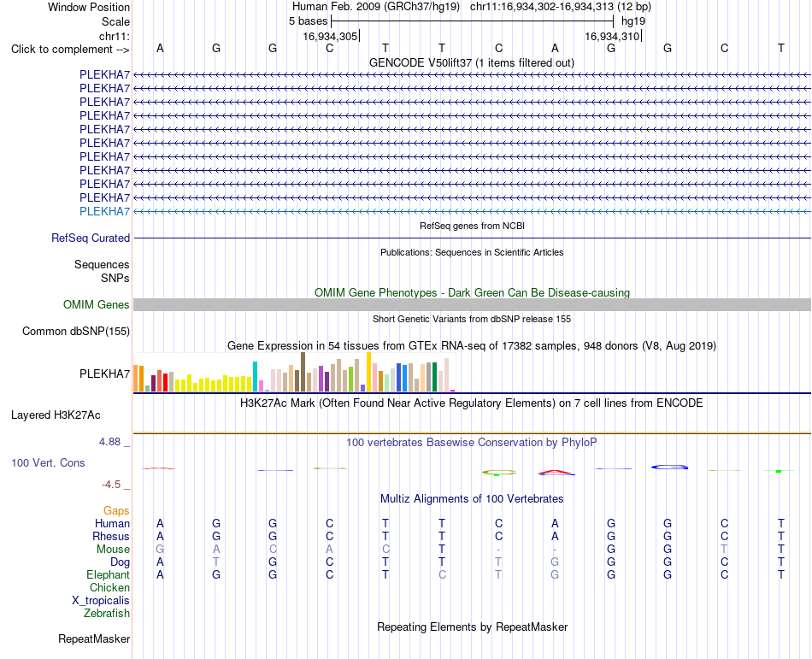
Task: Click the dark green bar in GTEx chart
Action: point(434,377)
